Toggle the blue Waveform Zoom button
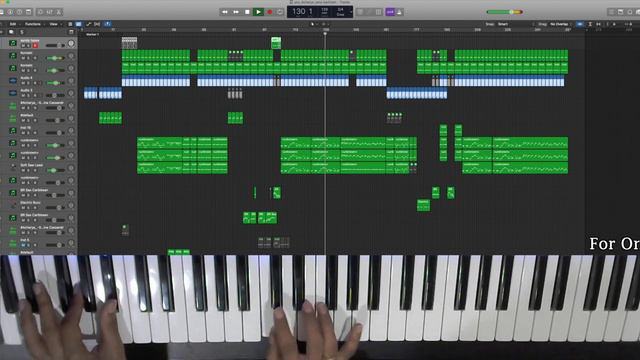640x360 pixels. pos(580,24)
